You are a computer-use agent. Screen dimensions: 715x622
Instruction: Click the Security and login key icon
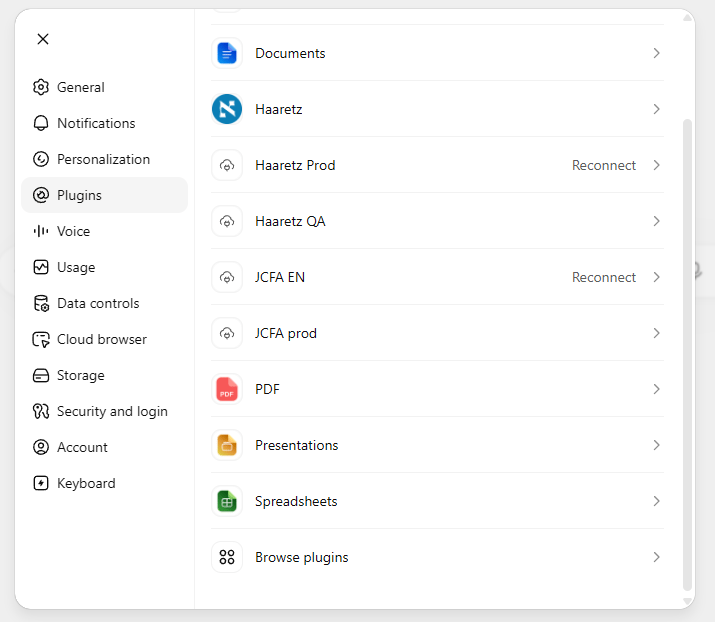41,411
